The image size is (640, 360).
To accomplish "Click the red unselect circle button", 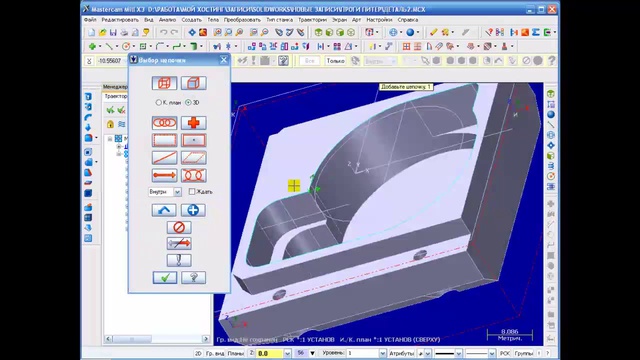I will click(x=179, y=227).
